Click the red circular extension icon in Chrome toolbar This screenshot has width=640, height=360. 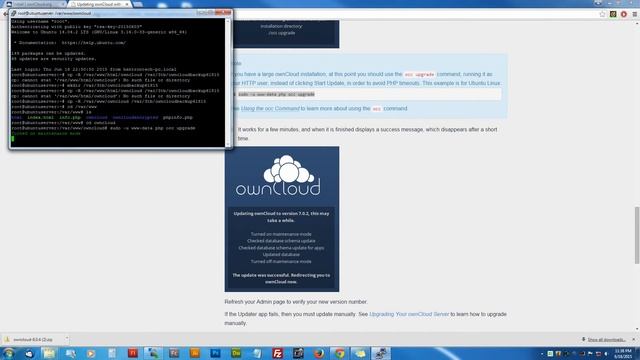point(624,14)
